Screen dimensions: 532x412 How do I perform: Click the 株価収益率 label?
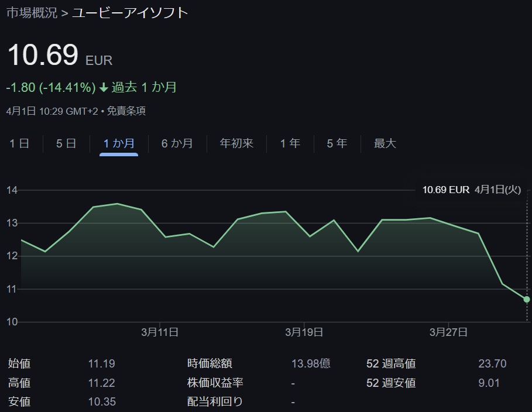(215, 383)
